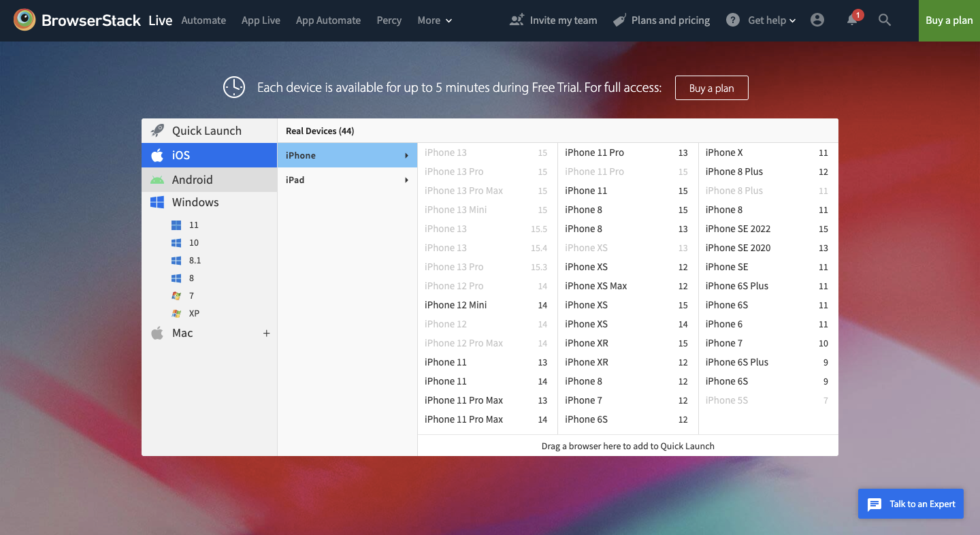Open the More navigation dropdown
Screen dimensions: 980x535
[x=434, y=20]
